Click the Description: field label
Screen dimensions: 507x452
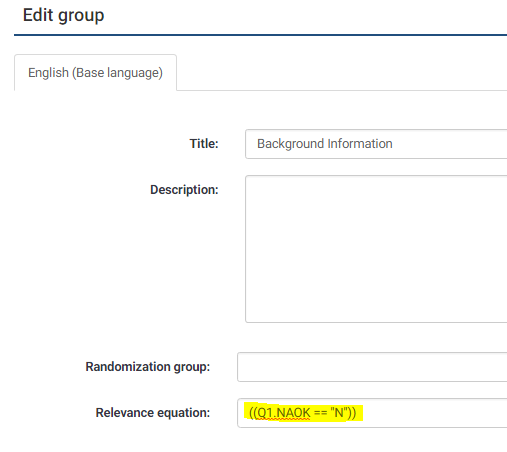tap(184, 190)
